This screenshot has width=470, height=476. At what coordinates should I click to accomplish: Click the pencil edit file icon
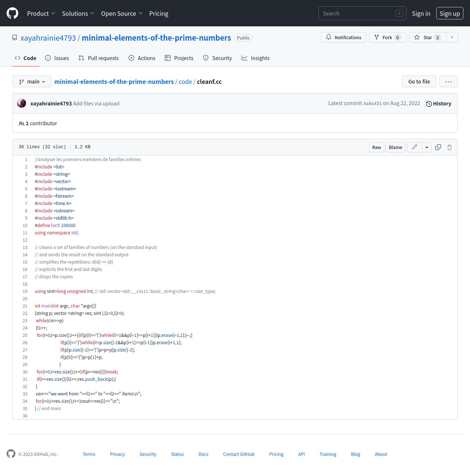pyautogui.click(x=415, y=147)
